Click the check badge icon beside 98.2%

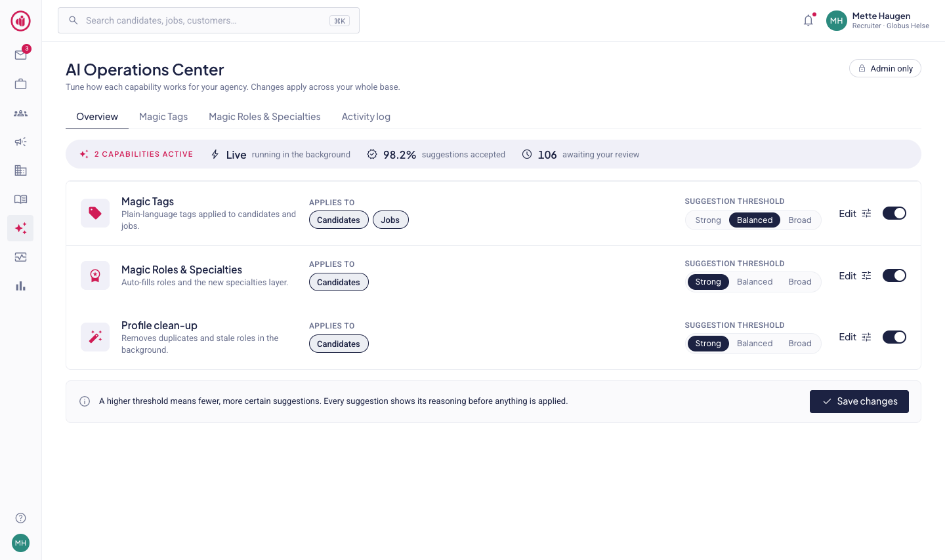[x=372, y=154]
